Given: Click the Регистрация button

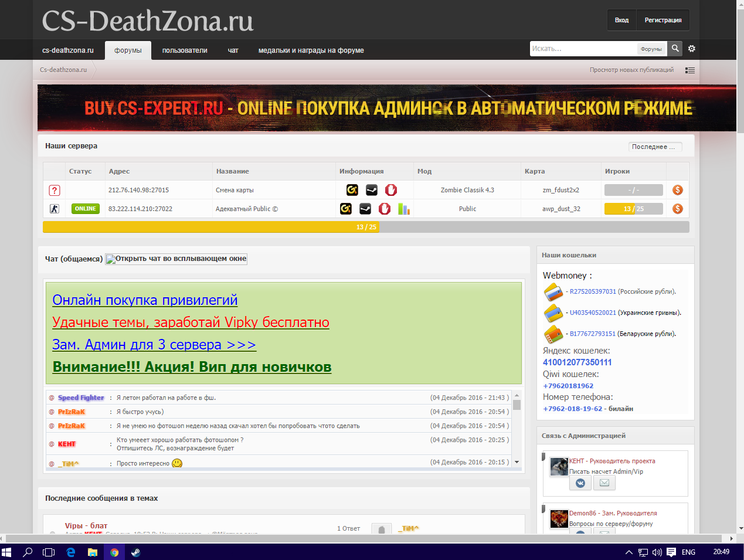Looking at the screenshot, I should click(x=663, y=20).
